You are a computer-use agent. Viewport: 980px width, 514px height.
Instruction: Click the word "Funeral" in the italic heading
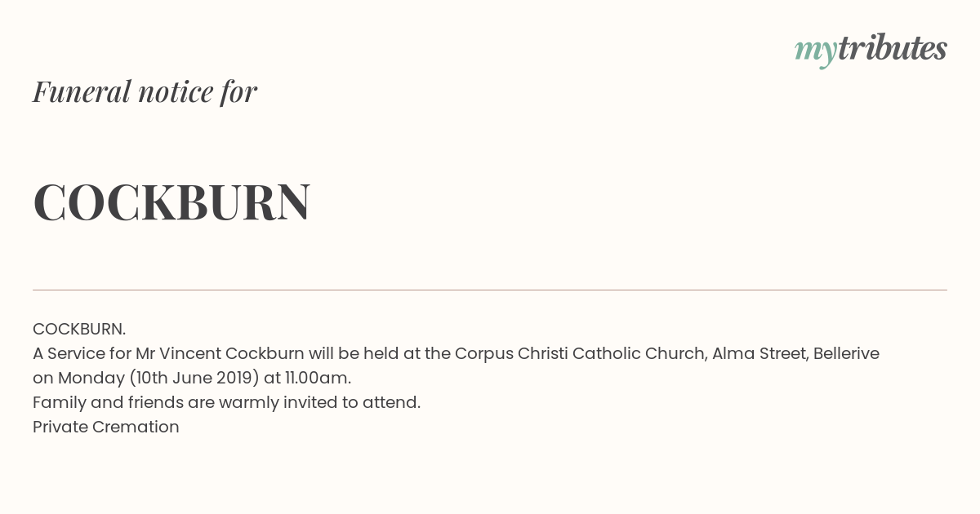[82, 91]
